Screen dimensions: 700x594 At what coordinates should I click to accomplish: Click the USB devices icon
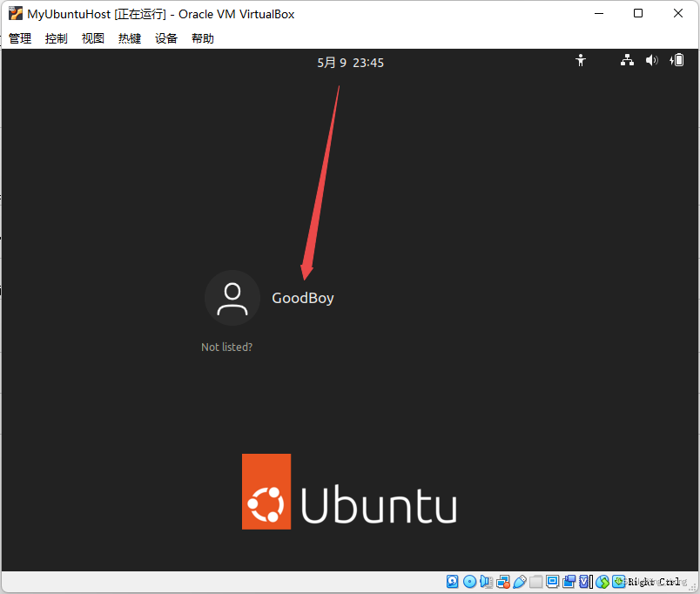point(520,582)
